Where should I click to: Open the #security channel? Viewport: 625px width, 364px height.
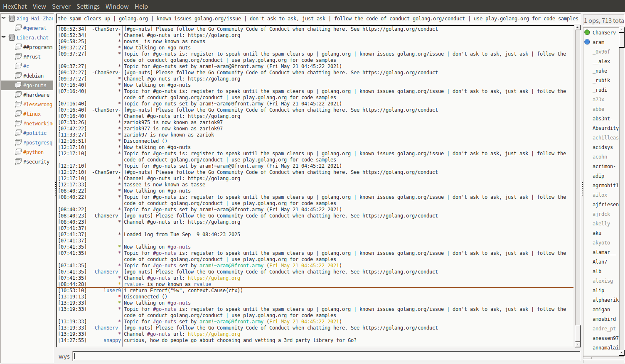tap(36, 162)
